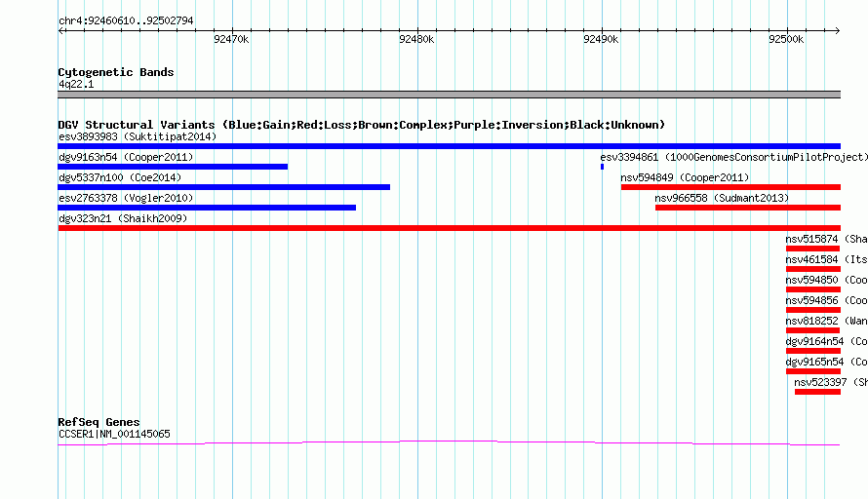Click the gray 4q22.1 cytogenetic band bar
Screen dimensions: 868x499
point(449,95)
